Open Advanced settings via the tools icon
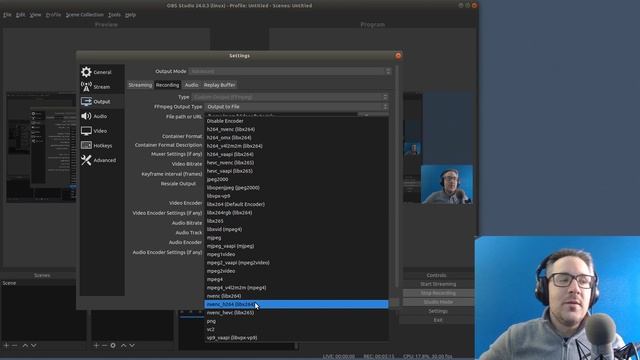Screen dimensions: 640x360 point(86,160)
